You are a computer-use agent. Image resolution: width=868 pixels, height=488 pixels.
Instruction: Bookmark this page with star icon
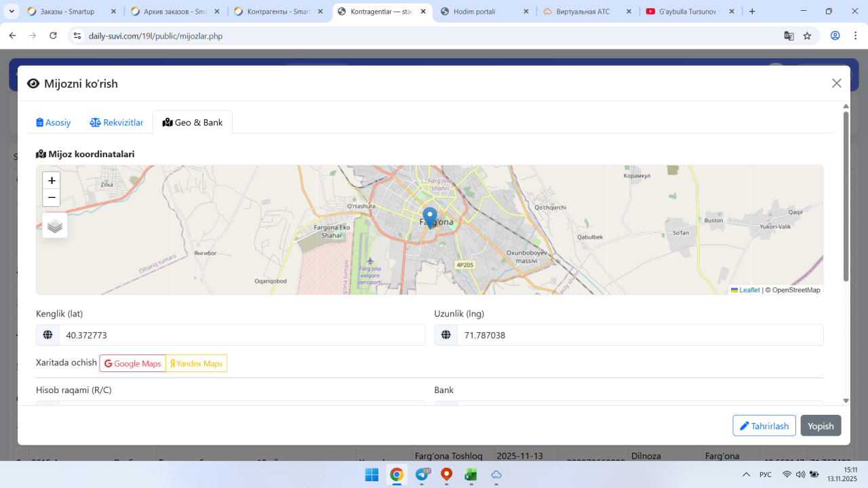pyautogui.click(x=807, y=36)
